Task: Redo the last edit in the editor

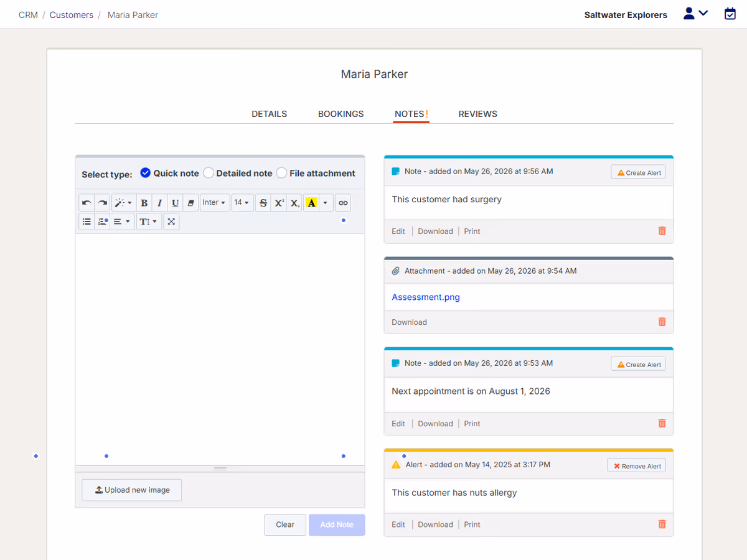Action: pos(103,203)
